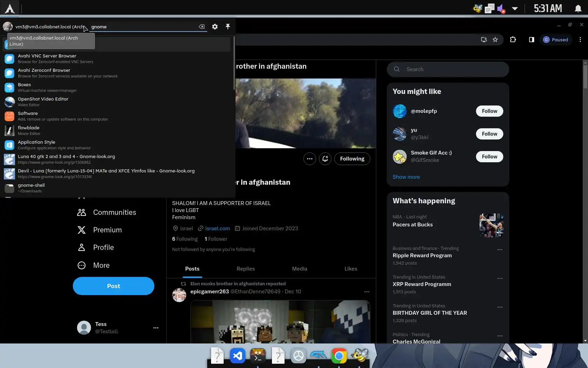Open the Paused profile button
588x368 pixels.
pyautogui.click(x=555, y=40)
